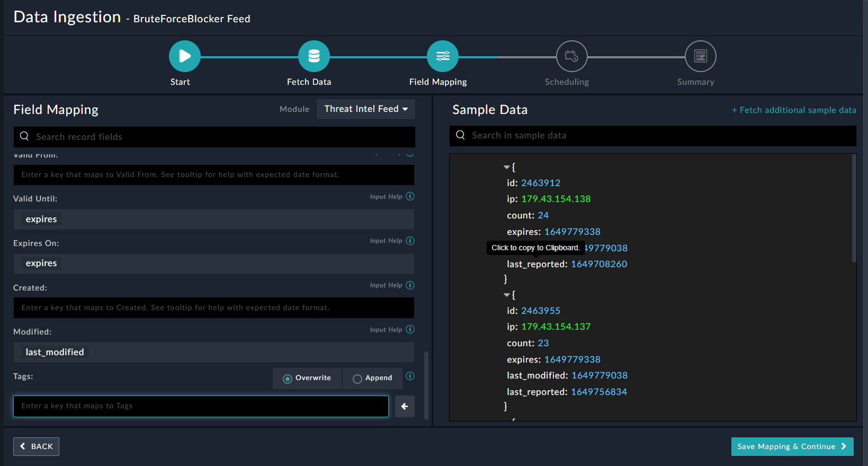Screen dimensions: 868x466
Task: Click Fetch additional sample data link
Action: coord(794,110)
